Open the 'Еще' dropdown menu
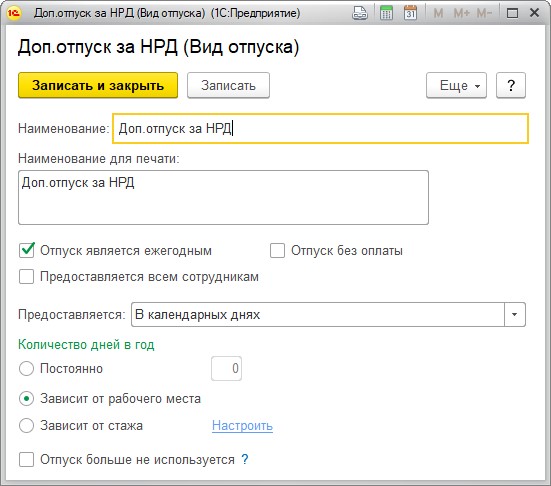 (456, 85)
